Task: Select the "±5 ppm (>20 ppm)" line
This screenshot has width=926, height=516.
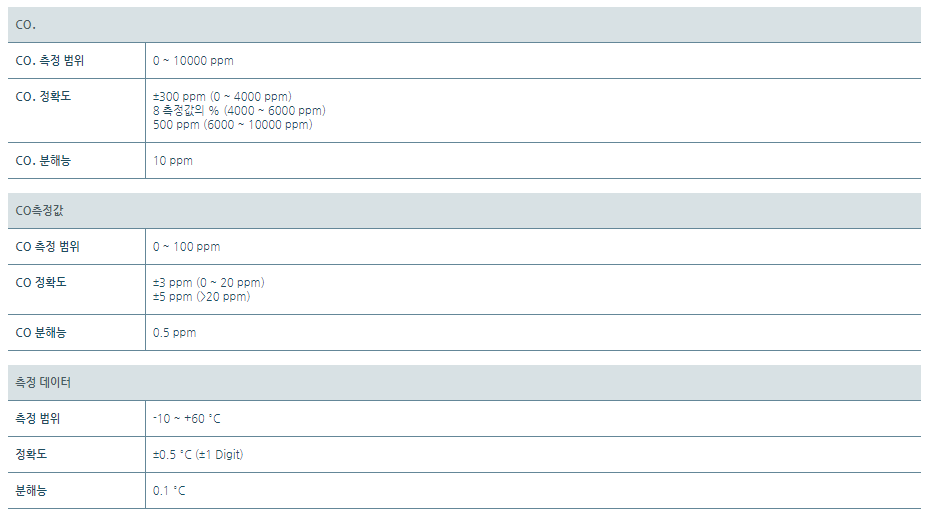Action: click(x=201, y=296)
